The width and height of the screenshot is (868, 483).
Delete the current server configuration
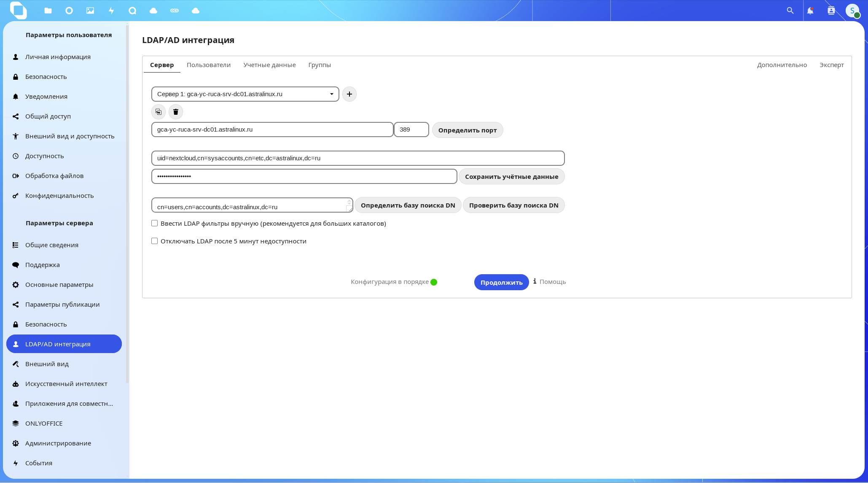coord(176,112)
